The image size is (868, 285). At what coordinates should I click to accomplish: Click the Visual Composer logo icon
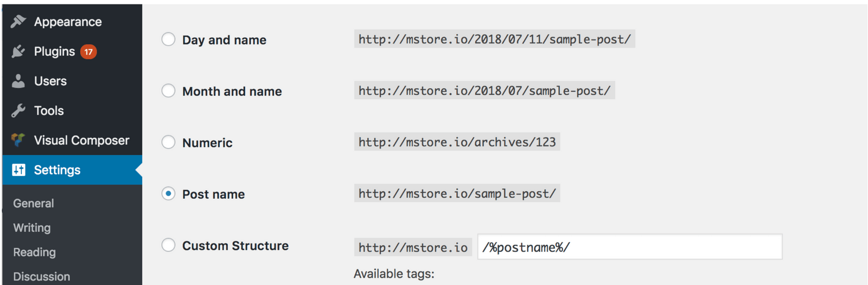(x=18, y=140)
